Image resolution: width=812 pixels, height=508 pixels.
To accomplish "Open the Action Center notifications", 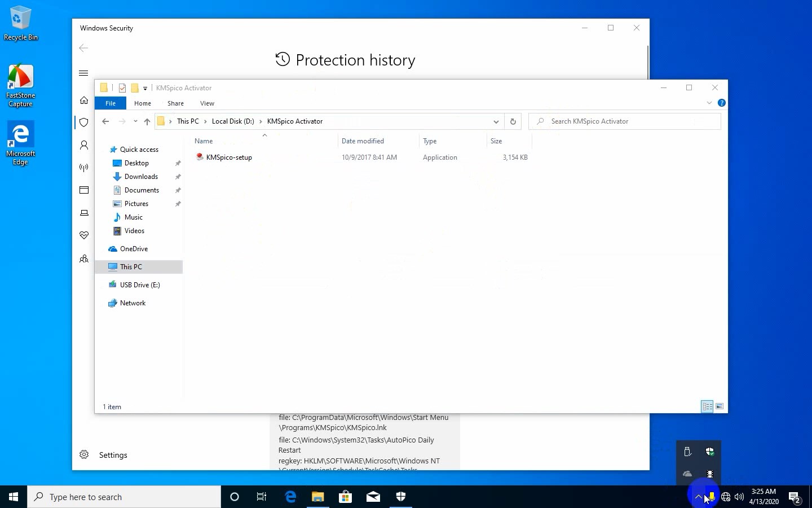I will click(x=795, y=497).
